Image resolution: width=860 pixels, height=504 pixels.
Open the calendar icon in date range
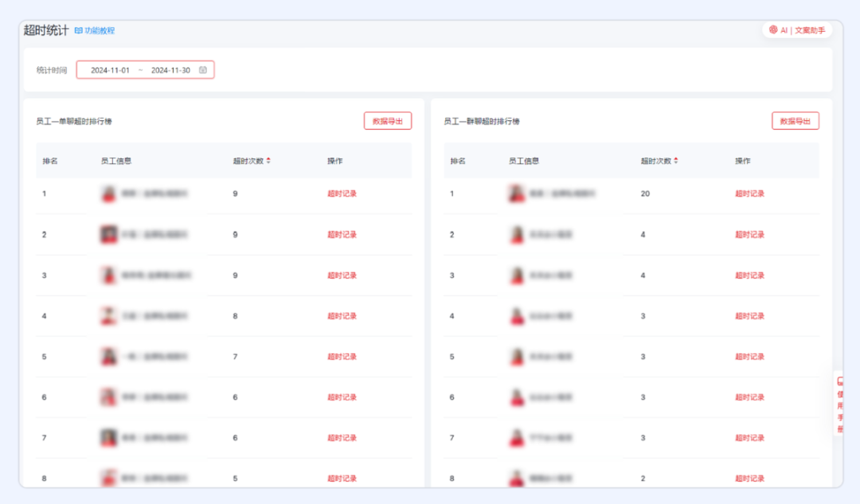tap(203, 70)
